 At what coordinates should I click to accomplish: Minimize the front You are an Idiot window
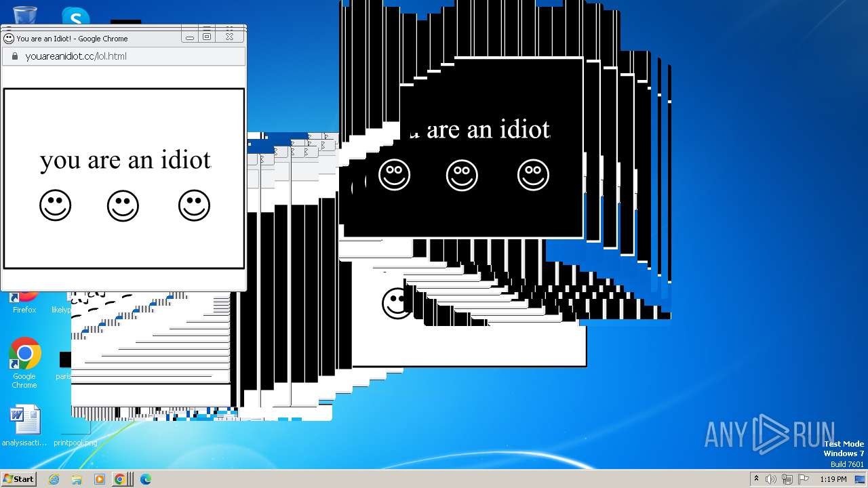(190, 37)
